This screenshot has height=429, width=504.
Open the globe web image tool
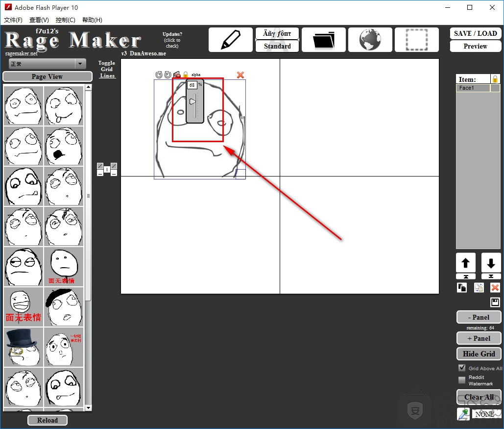(x=370, y=40)
